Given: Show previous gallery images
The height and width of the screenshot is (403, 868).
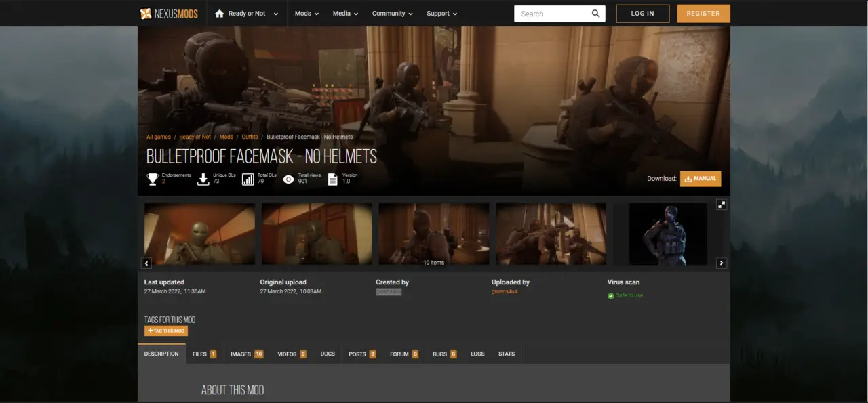Looking at the screenshot, I should [146, 263].
